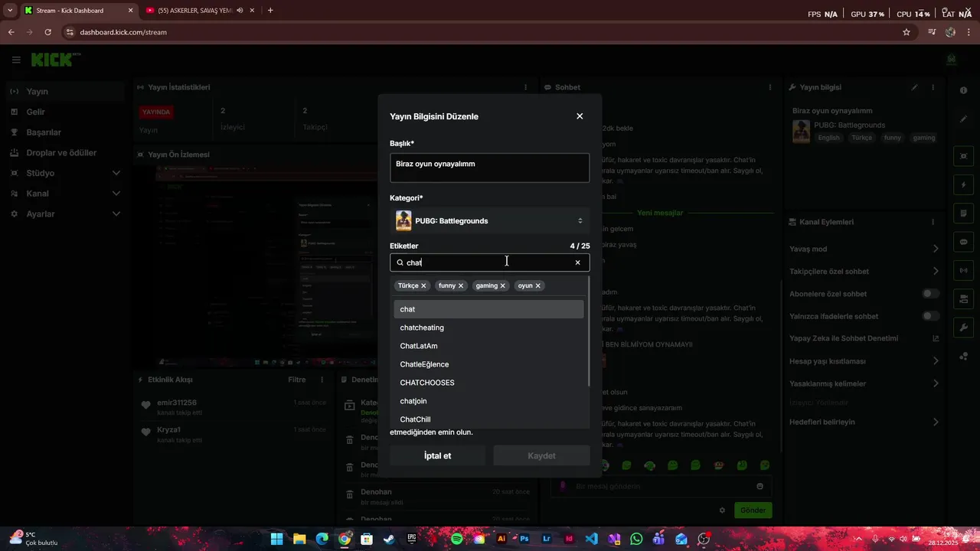Pick the 'CHATCHOOSES' tag suggestion
This screenshot has width=980, height=551.
pyautogui.click(x=488, y=383)
